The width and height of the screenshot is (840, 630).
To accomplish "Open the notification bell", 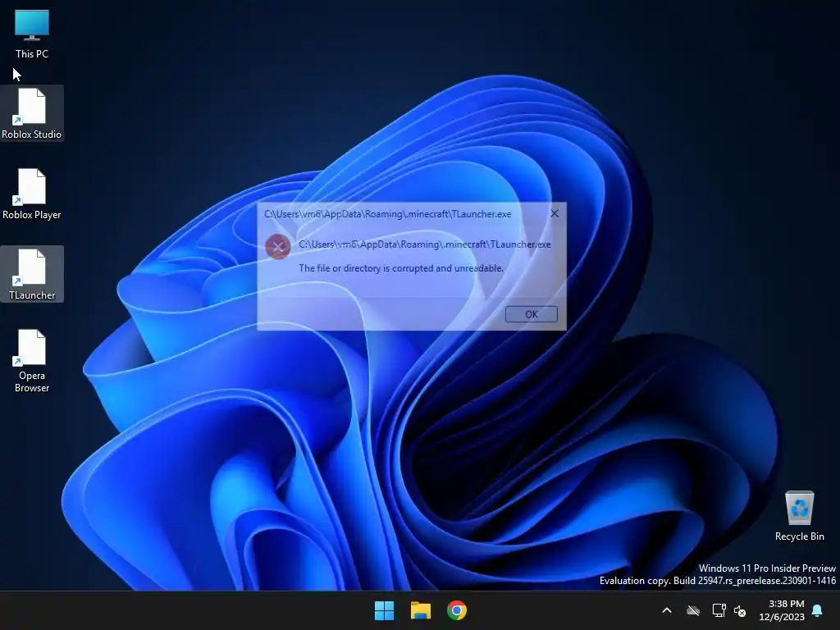I will tap(818, 610).
